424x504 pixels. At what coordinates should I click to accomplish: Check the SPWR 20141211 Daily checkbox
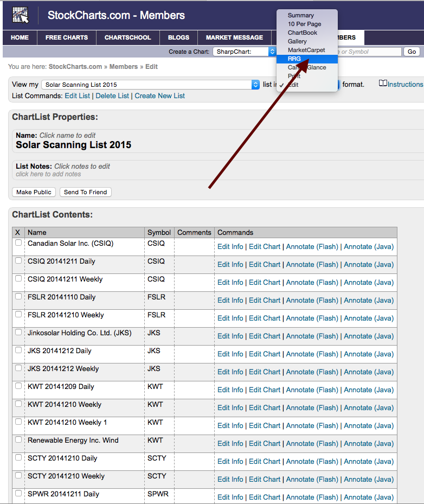[18, 493]
